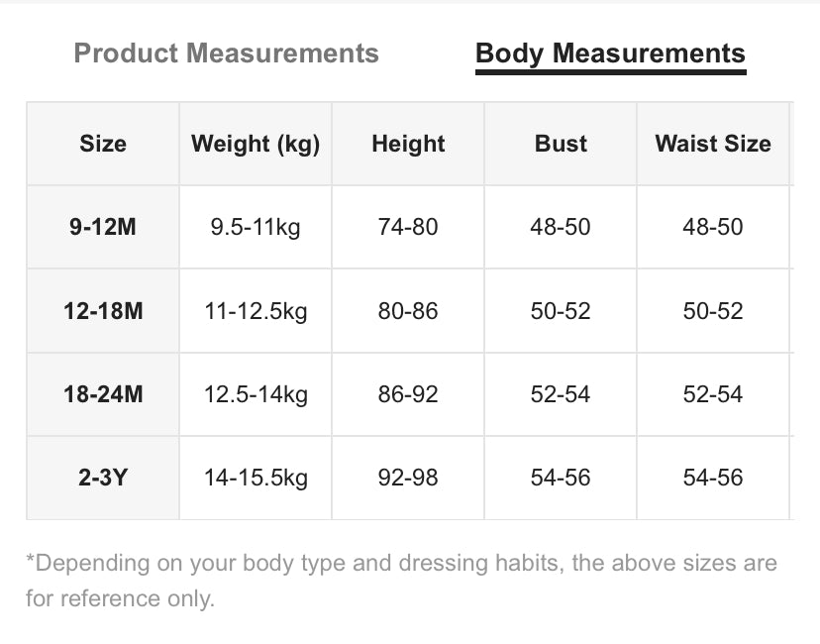Select the 9-12M size row label
Viewport: 820px width, 644px height.
click(x=103, y=227)
